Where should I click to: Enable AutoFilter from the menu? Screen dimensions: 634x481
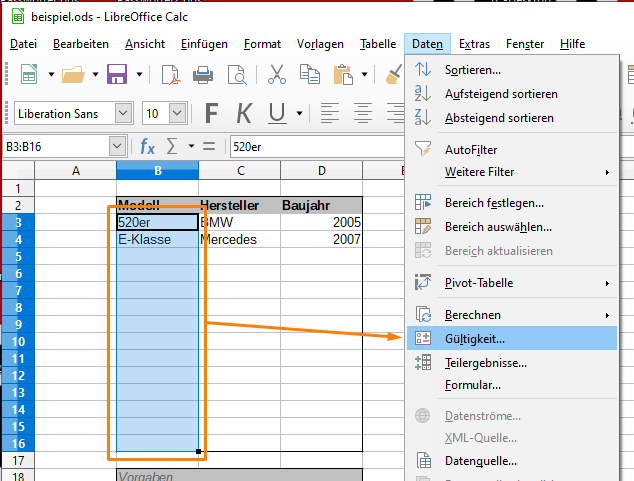pos(512,150)
